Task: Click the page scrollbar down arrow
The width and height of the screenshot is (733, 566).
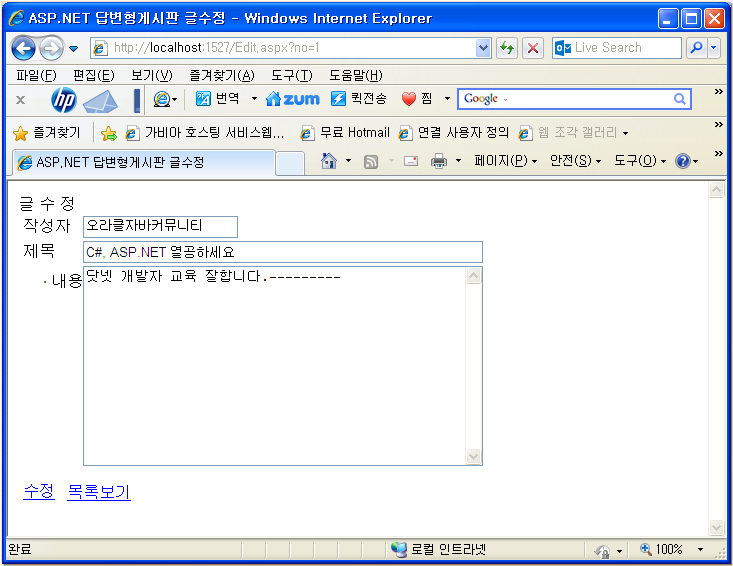Action: pos(716,527)
